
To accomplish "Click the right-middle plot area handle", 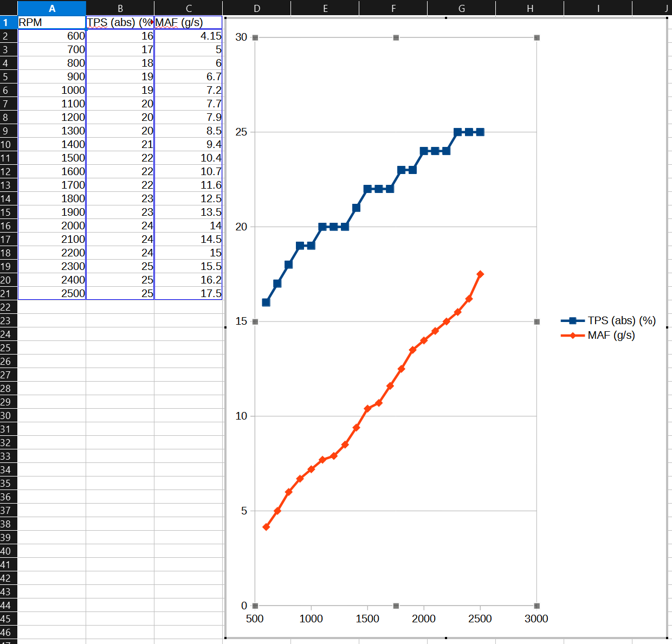I will pyautogui.click(x=537, y=321).
